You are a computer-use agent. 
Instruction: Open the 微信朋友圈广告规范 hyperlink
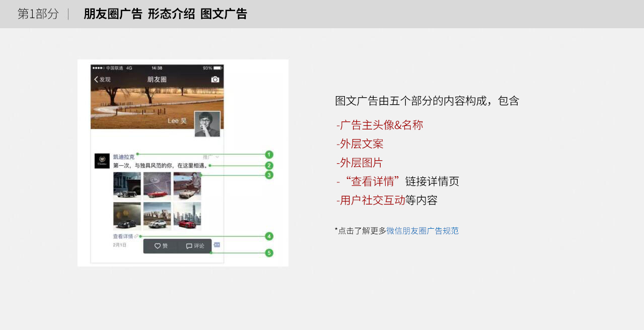tap(422, 231)
